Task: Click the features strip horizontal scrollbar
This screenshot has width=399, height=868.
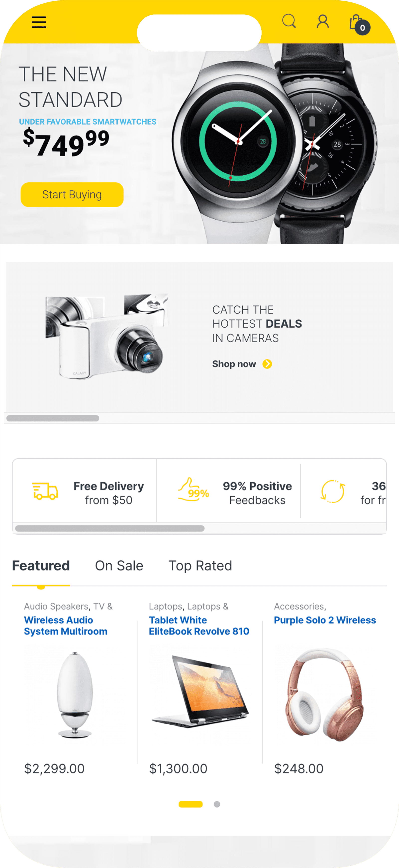Action: pos(110,528)
